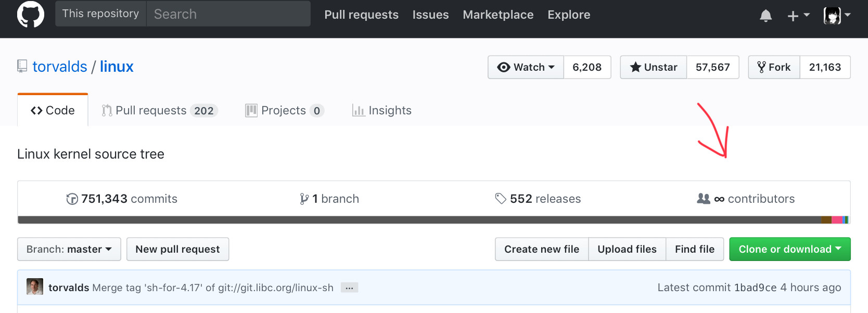
Task: Open the torvalds commit author avatar
Action: [x=35, y=286]
